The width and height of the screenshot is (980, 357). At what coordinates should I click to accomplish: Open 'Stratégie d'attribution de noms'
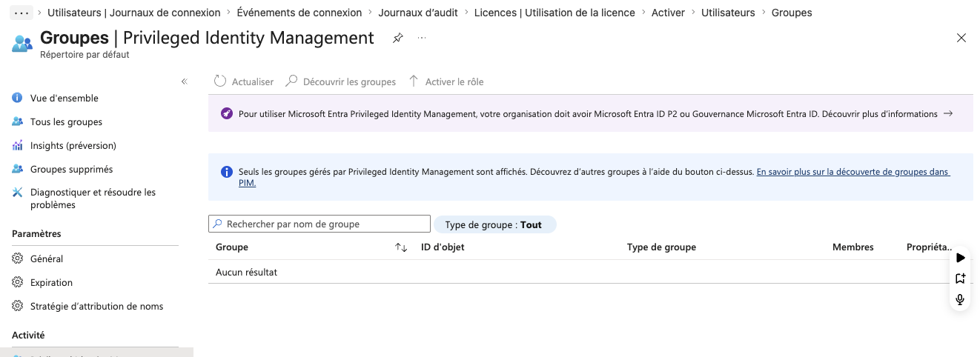coord(96,306)
